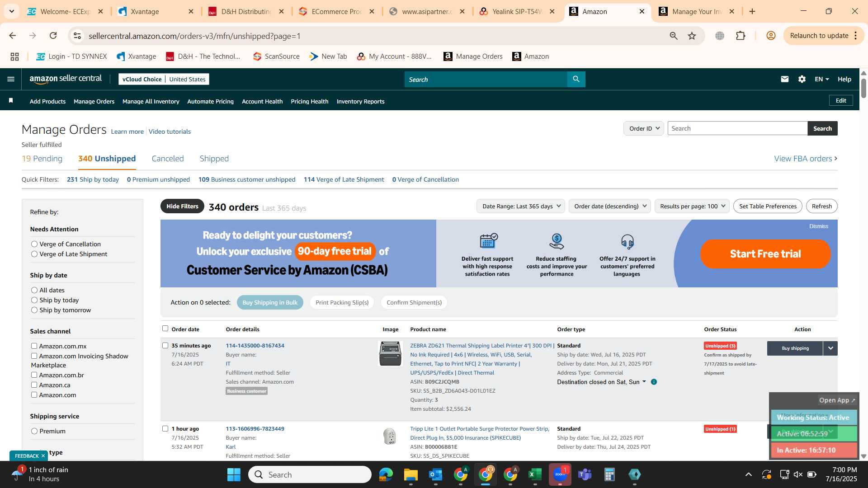
Task: Select Ship by tomorrow radio option
Action: (x=34, y=310)
